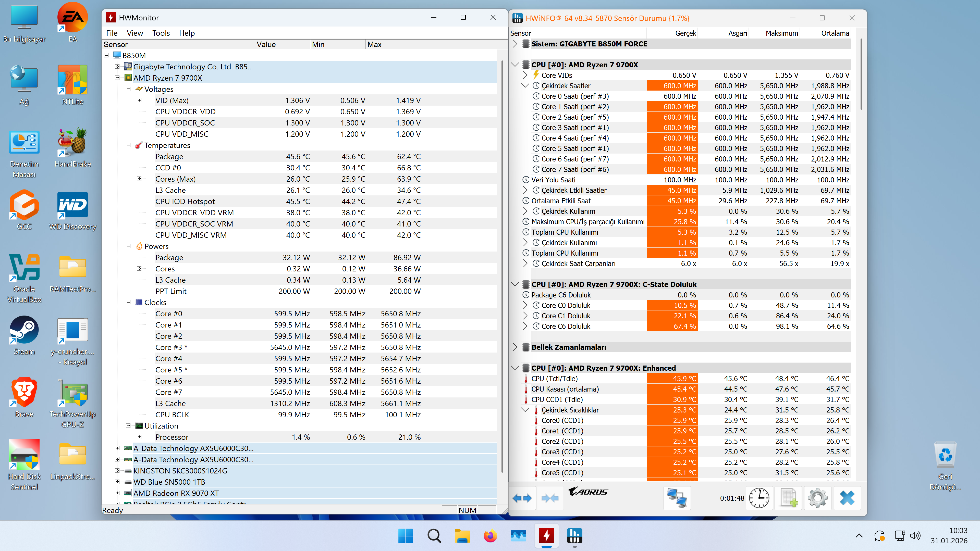Click HWiNFO vertical scrollbar thumb
The width and height of the screenshot is (980, 551).
[x=861, y=74]
